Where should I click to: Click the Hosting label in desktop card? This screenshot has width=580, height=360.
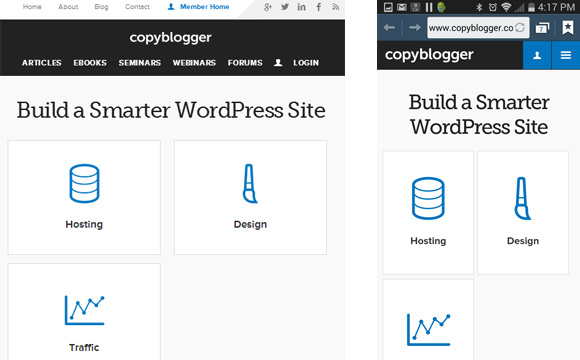(x=84, y=224)
